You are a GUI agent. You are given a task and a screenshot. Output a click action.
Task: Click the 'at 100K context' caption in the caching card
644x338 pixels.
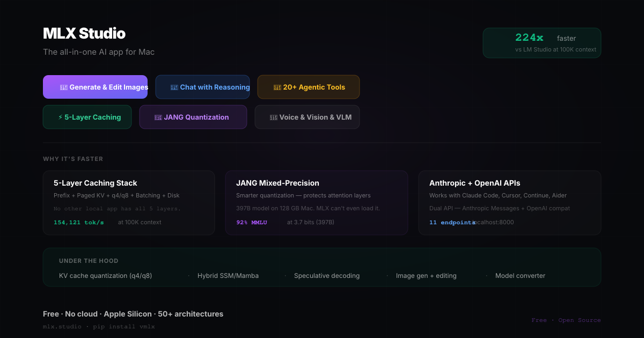[x=140, y=222]
